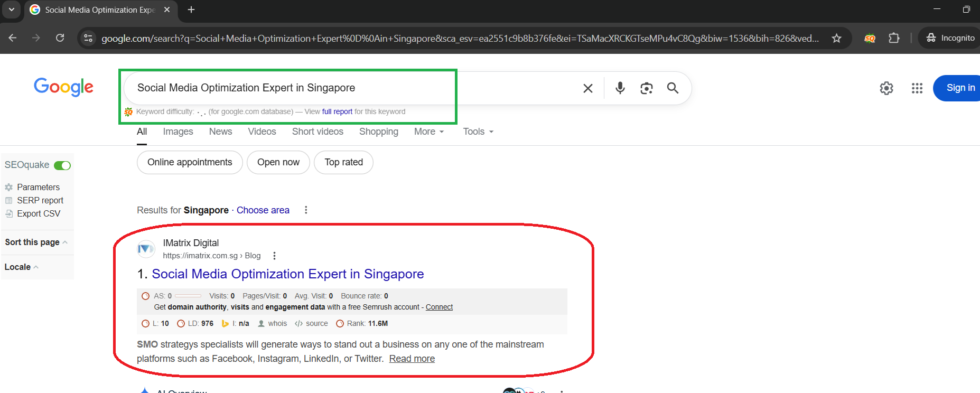Viewport: 980px width, 393px height.
Task: Open the browser Extensions puzzle icon
Action: [893, 38]
